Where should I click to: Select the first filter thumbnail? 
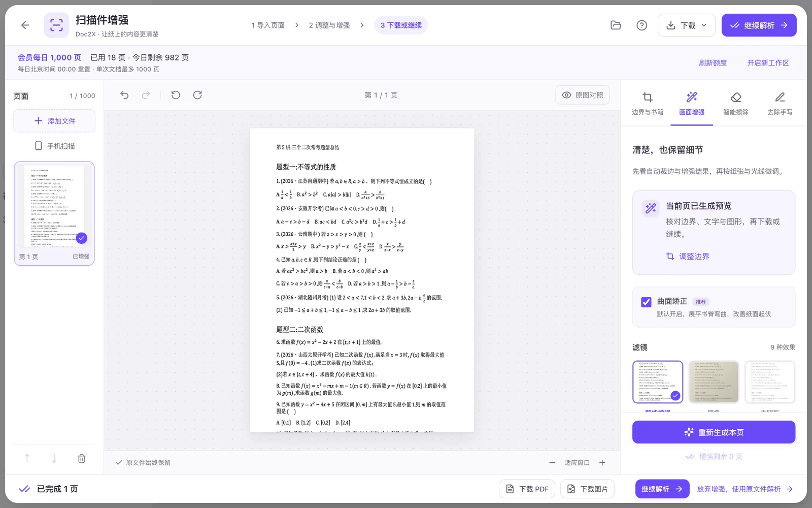pos(658,382)
